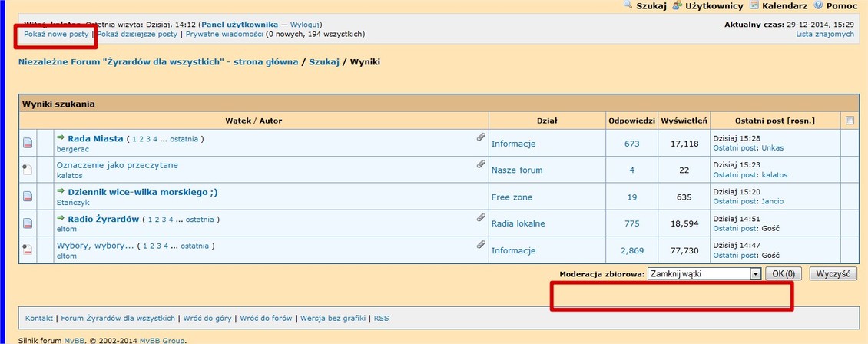Jump to first unread post in Radio Żyrardów

point(61,219)
